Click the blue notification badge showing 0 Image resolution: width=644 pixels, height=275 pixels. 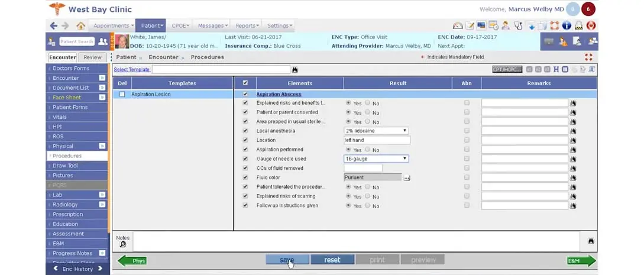tap(572, 9)
